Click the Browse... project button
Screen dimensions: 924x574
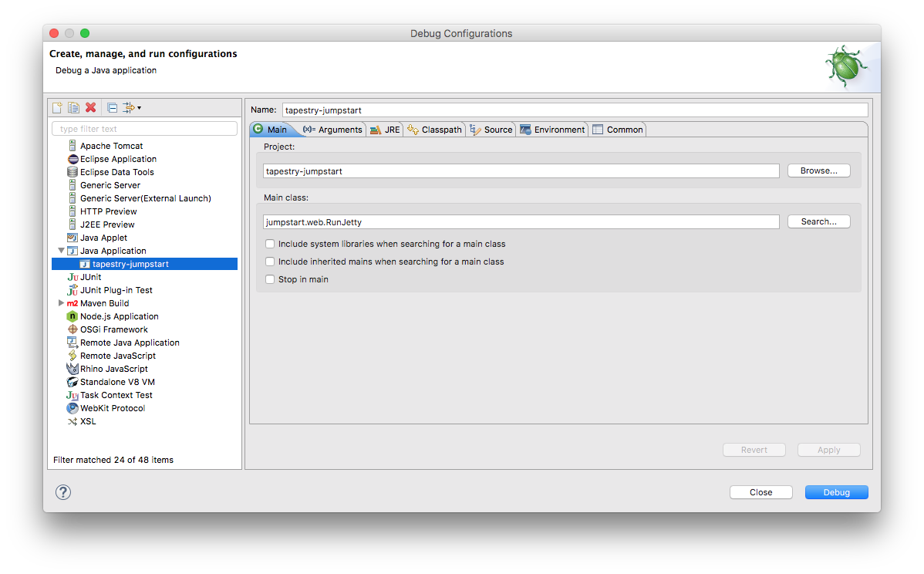click(818, 171)
